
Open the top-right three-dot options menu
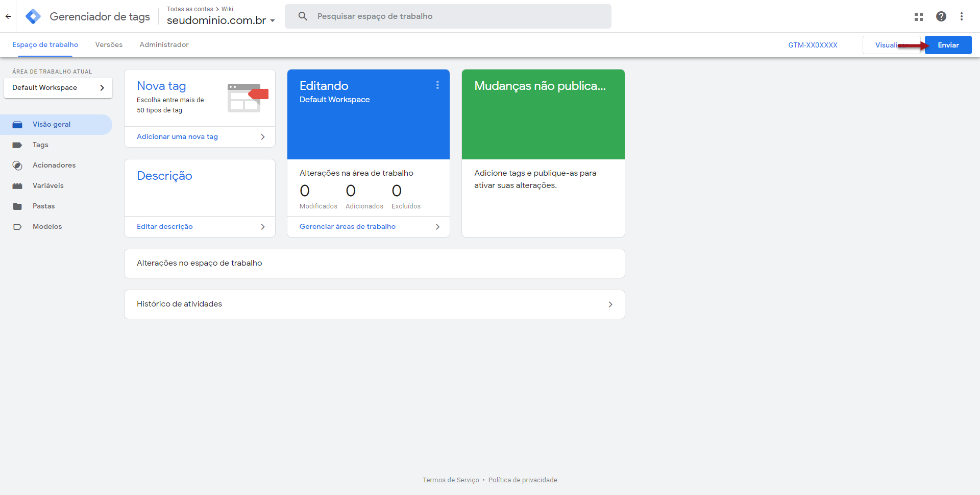click(962, 16)
